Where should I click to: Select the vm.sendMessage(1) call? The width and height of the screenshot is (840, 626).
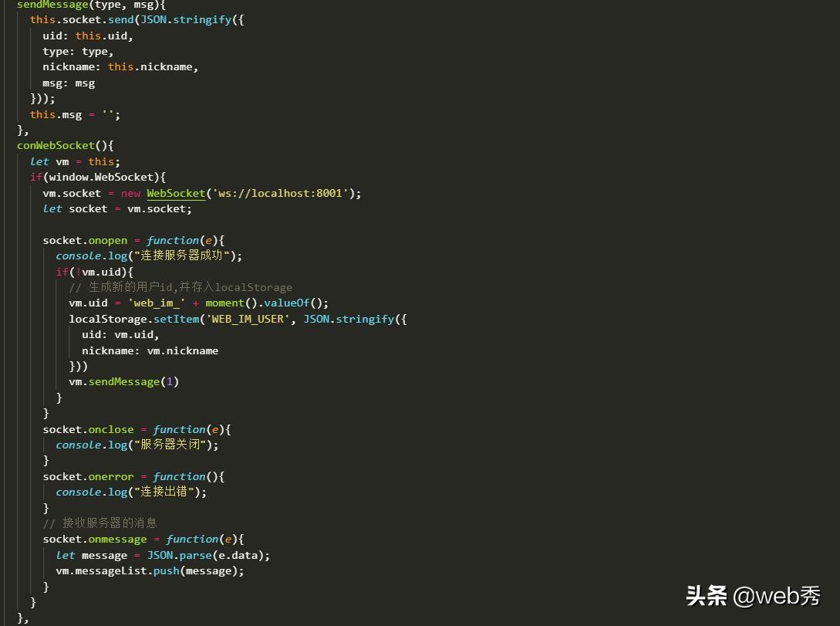(x=123, y=381)
